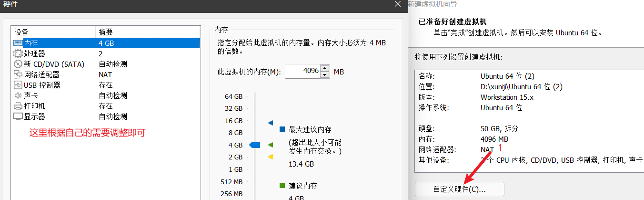Select the 声卡 device row
Image resolution: width=644 pixels, height=200 pixels.
point(106,95)
